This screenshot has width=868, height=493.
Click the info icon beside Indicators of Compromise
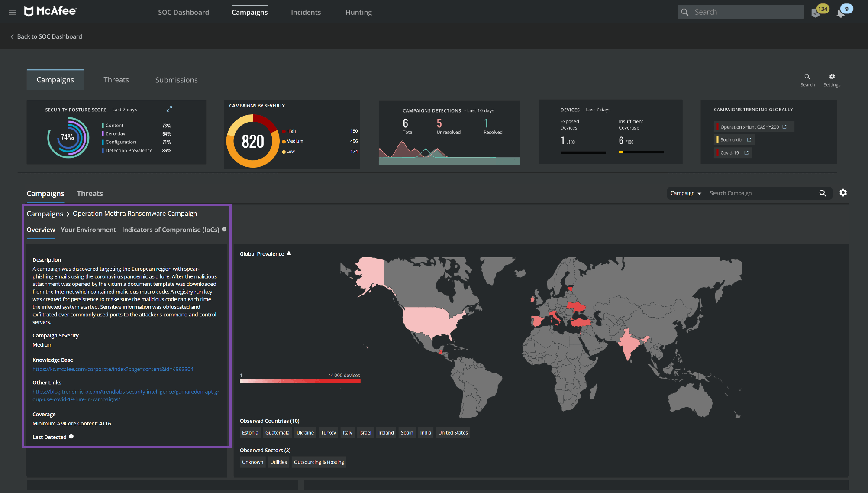click(x=224, y=229)
